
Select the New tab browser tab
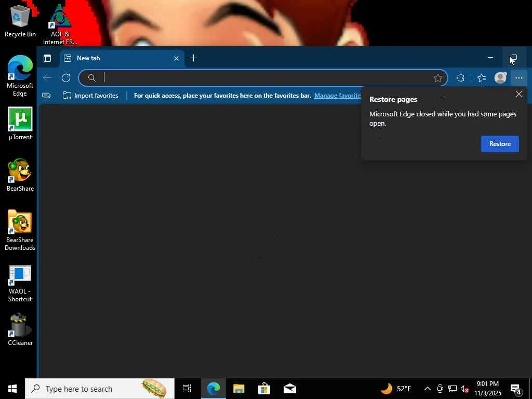tap(122, 58)
